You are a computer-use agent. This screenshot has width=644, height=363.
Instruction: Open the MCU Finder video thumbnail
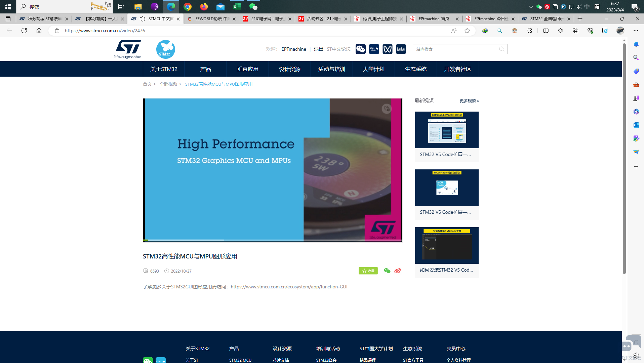click(447, 188)
